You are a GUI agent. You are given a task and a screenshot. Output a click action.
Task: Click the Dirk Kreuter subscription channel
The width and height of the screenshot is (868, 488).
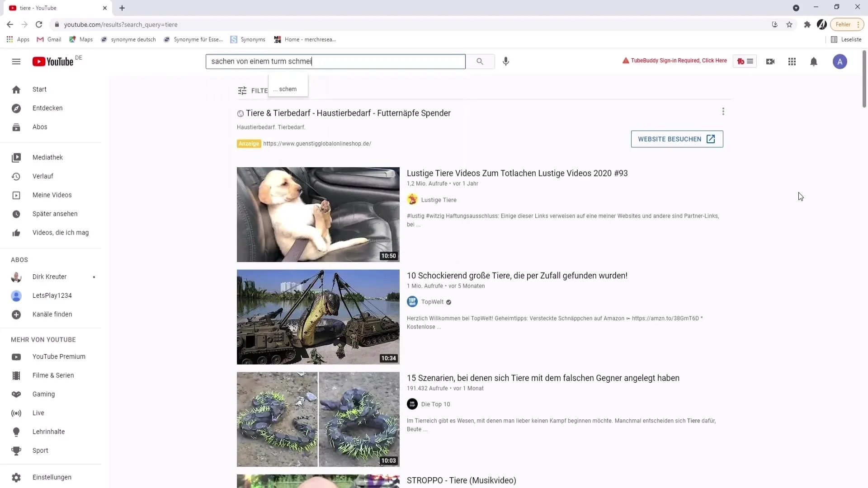click(49, 277)
